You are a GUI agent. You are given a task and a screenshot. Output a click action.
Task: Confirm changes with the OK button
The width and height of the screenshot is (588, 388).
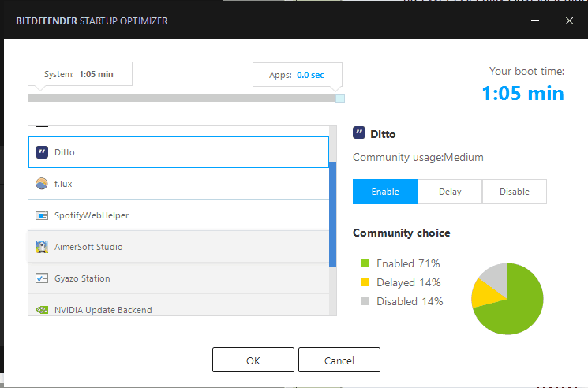click(253, 360)
